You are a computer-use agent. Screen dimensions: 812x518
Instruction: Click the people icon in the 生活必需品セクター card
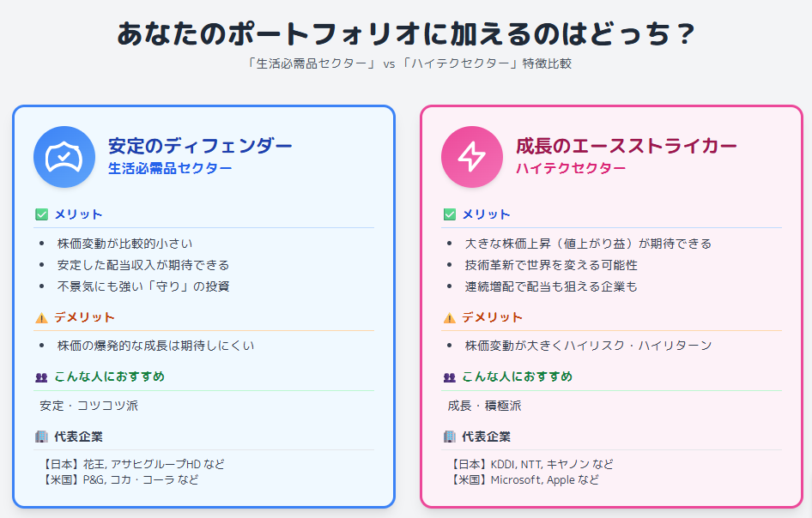pos(41,377)
